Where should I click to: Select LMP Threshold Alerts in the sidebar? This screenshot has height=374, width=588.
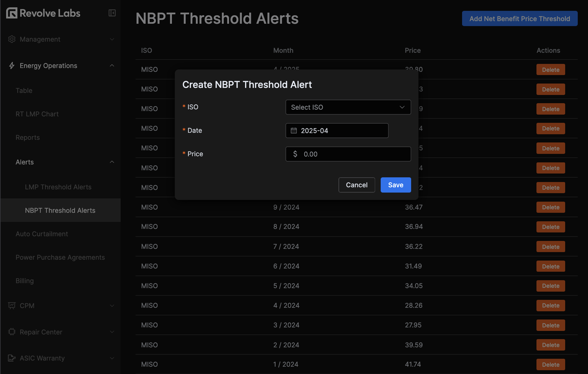58,187
